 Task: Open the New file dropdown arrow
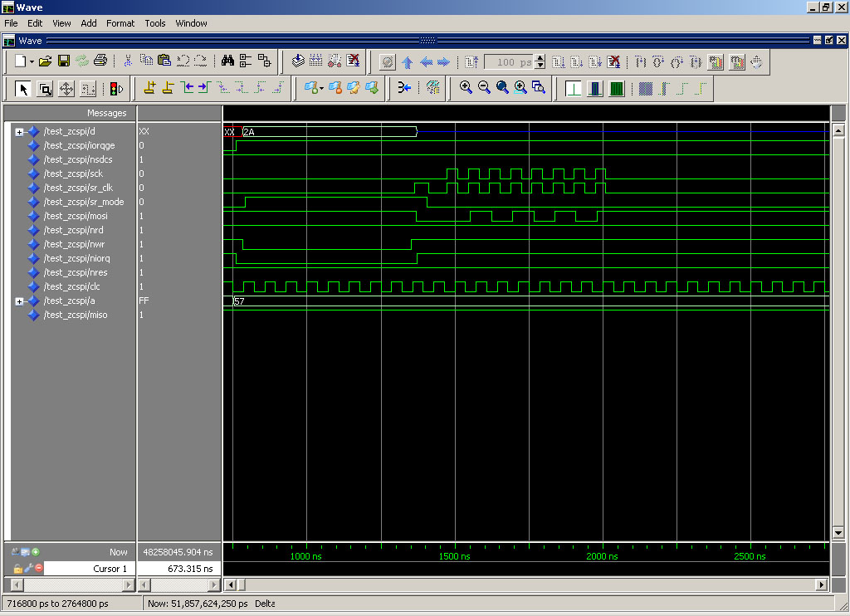pos(32,61)
